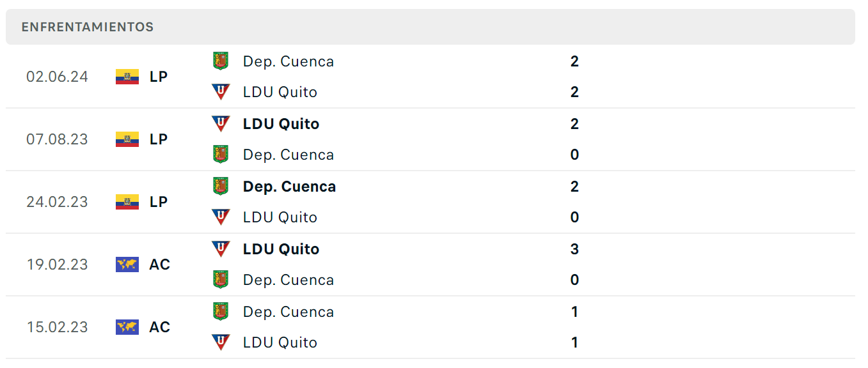
Task: Click Dep. Cuenca crest in 24.02.23 match
Action: tap(221, 187)
